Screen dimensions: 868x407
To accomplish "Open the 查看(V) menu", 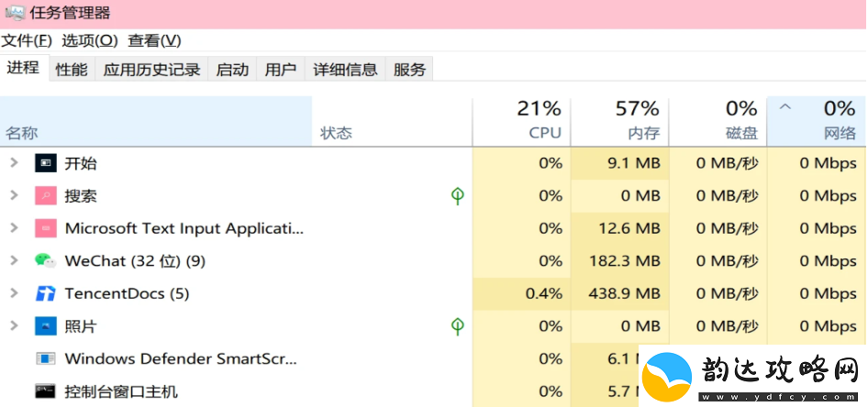I will pyautogui.click(x=154, y=40).
